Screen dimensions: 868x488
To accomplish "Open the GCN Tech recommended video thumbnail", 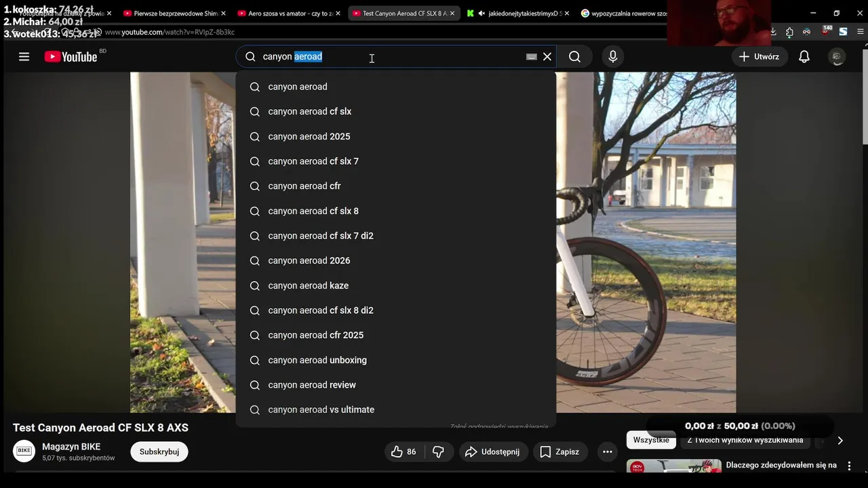I will [x=673, y=466].
